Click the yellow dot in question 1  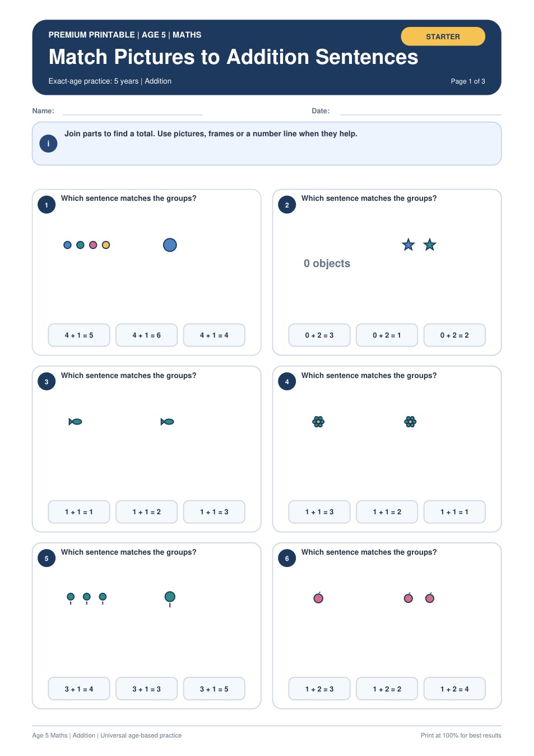click(x=106, y=245)
